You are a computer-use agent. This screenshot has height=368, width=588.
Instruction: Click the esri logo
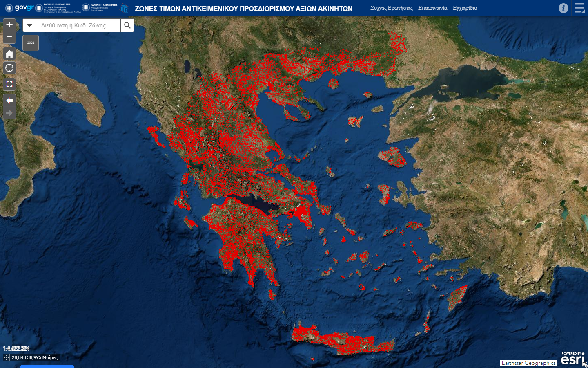pyautogui.click(x=572, y=359)
